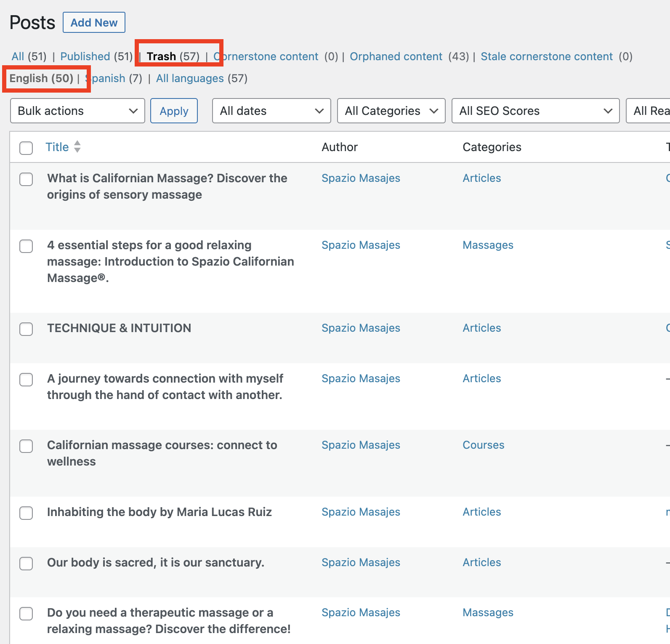Open 'Do you need a therapeutic massage' title

[169, 620]
